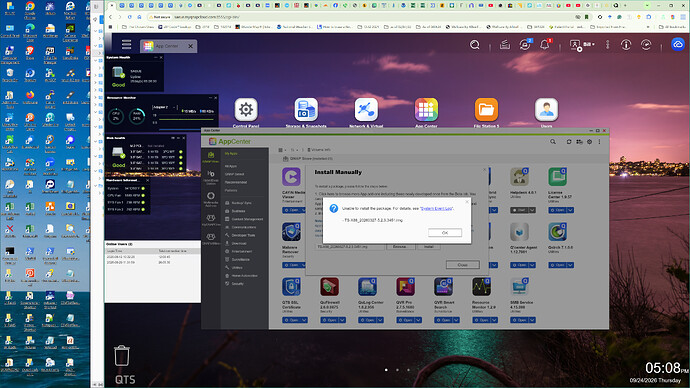Select My Apps in AppCenter sidebar
The height and width of the screenshot is (388, 690).
coord(231,154)
